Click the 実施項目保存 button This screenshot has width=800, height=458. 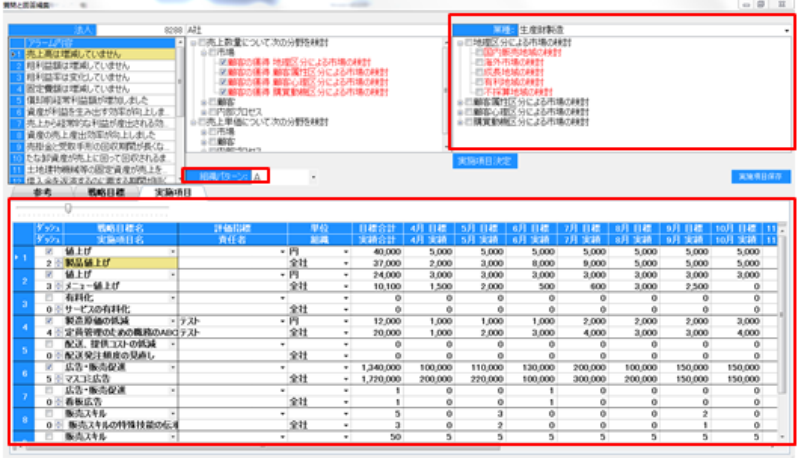click(x=760, y=175)
